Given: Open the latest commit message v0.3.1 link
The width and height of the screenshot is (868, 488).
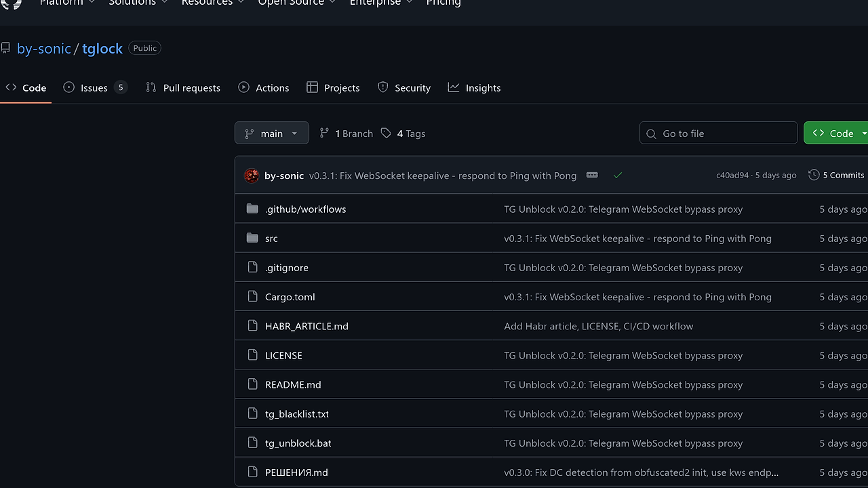Looking at the screenshot, I should click(443, 176).
